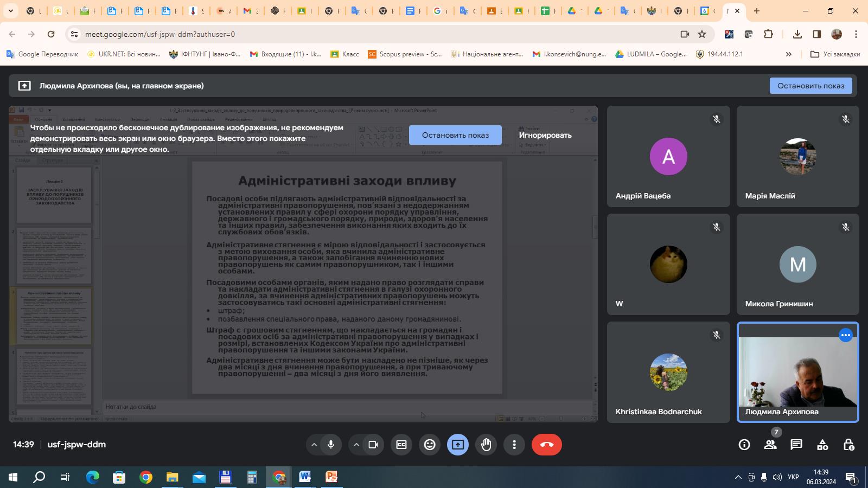Toggle the microphone mute button

[331, 445]
